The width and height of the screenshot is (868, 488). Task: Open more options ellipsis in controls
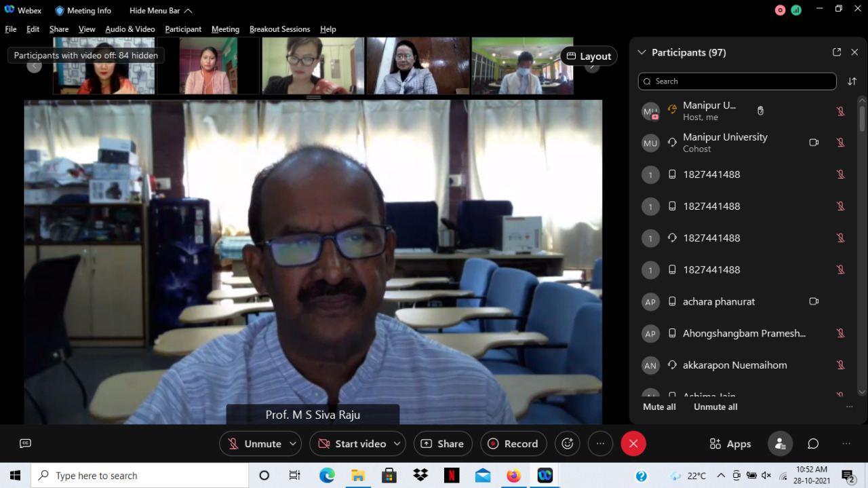(600, 444)
